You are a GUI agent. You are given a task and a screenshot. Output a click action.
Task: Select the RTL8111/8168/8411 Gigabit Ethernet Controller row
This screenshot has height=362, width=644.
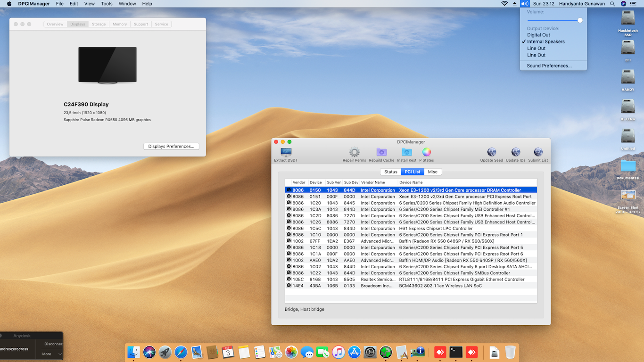pyautogui.click(x=411, y=280)
